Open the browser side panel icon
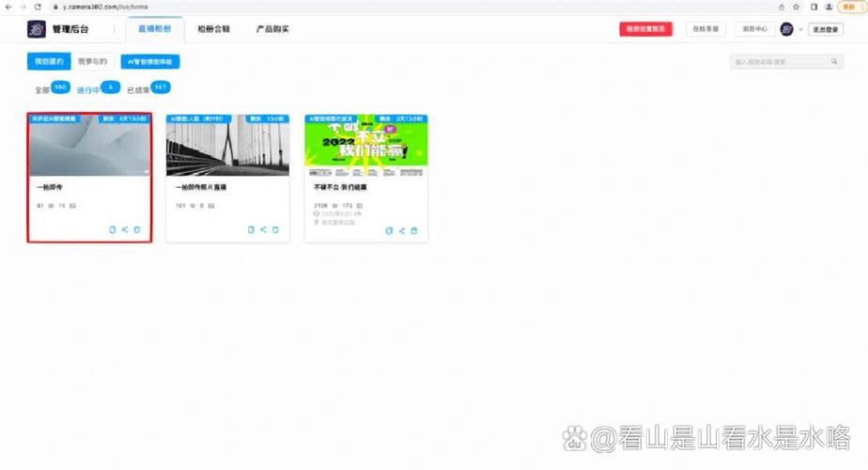This screenshot has width=868, height=470. coord(814,7)
